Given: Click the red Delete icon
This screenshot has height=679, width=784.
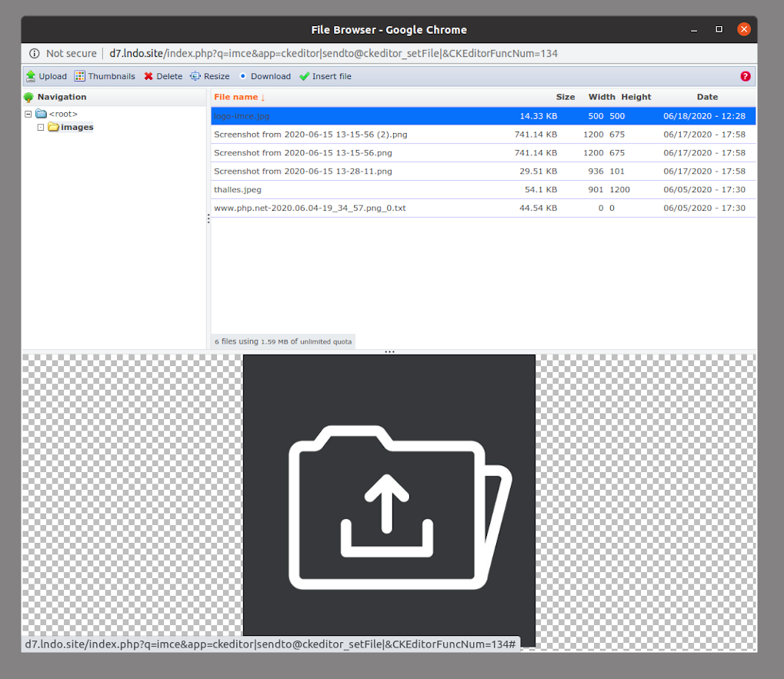Looking at the screenshot, I should [x=148, y=76].
